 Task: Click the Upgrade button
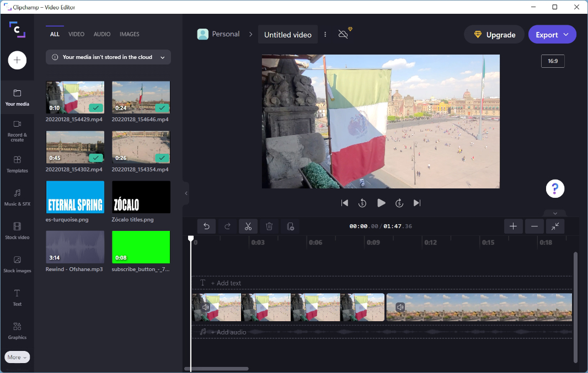(x=494, y=35)
